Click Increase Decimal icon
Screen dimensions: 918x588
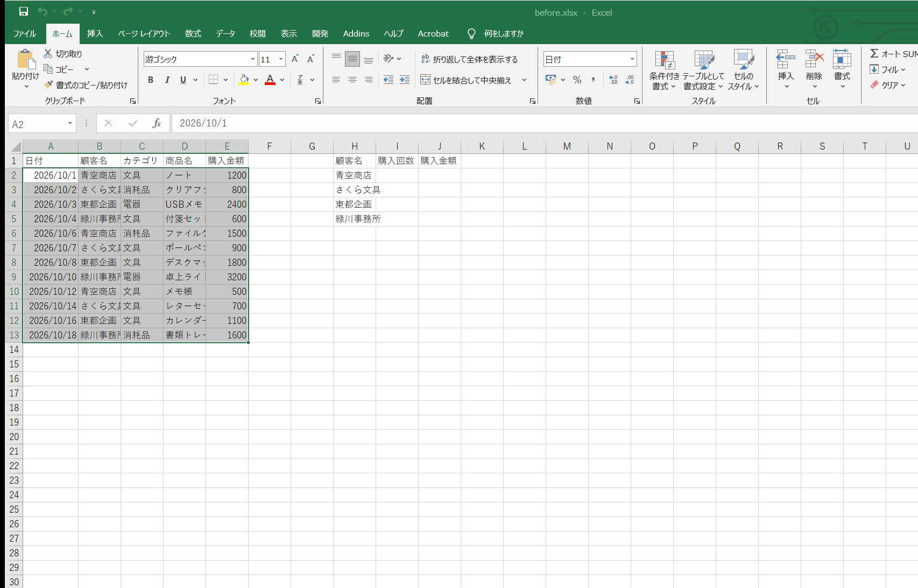coord(613,80)
